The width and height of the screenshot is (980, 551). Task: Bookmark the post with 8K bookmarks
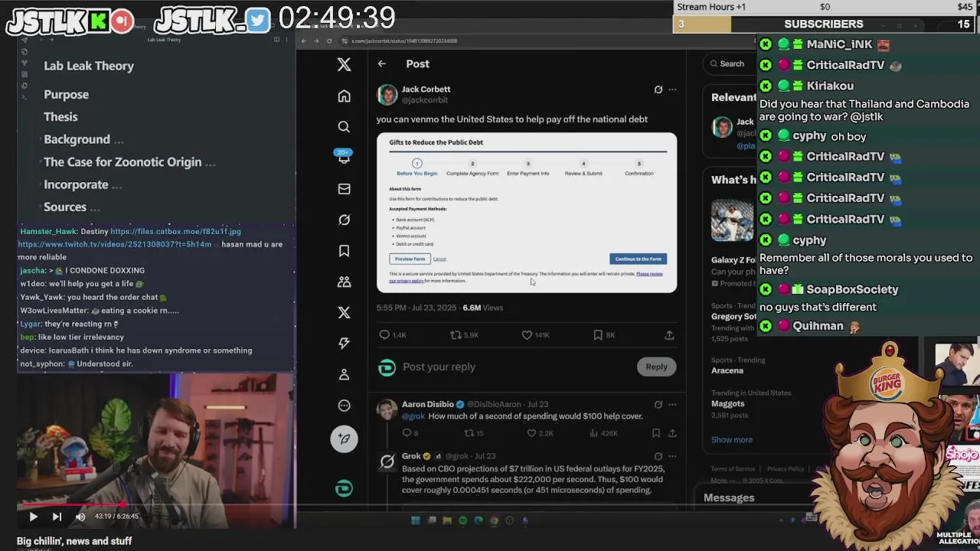click(603, 335)
